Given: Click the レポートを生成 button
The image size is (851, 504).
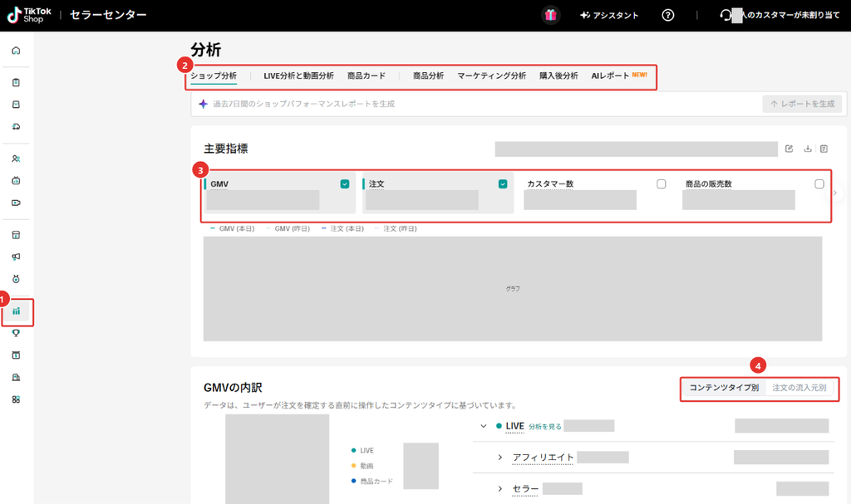Looking at the screenshot, I should pos(802,104).
